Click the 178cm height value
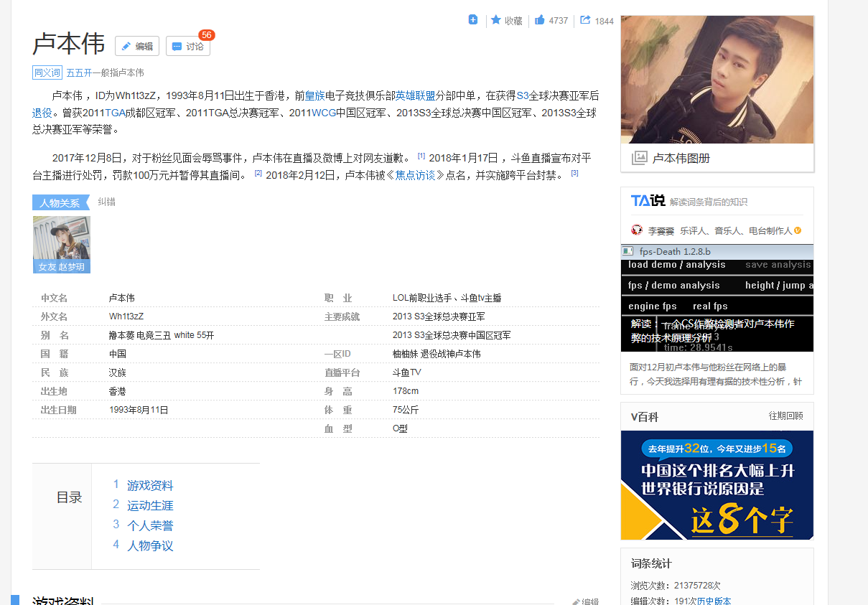 406,391
